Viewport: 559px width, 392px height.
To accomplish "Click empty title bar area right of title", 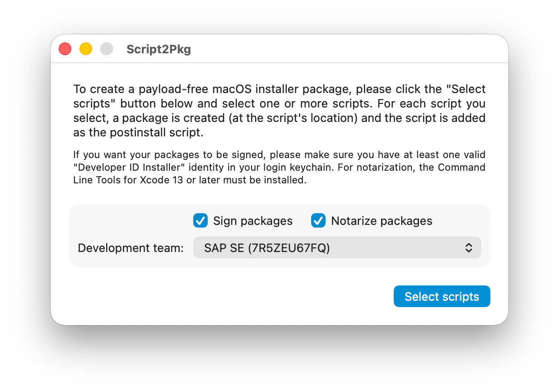I will (x=343, y=49).
